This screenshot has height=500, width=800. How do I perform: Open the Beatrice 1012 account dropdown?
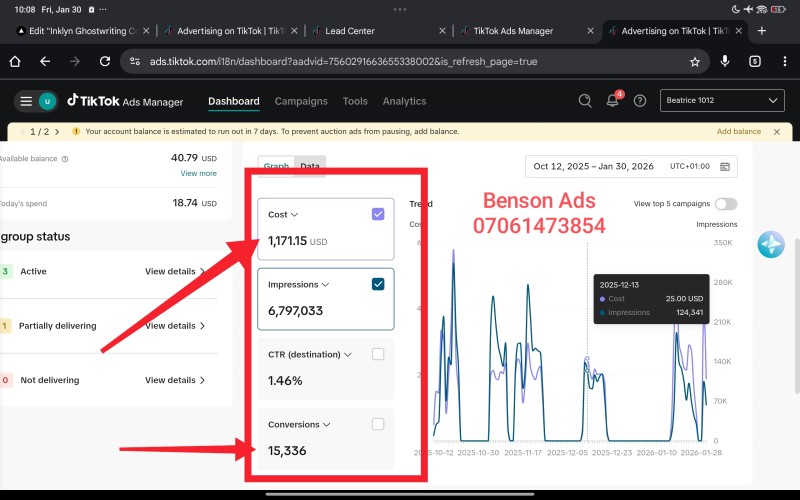pos(722,101)
